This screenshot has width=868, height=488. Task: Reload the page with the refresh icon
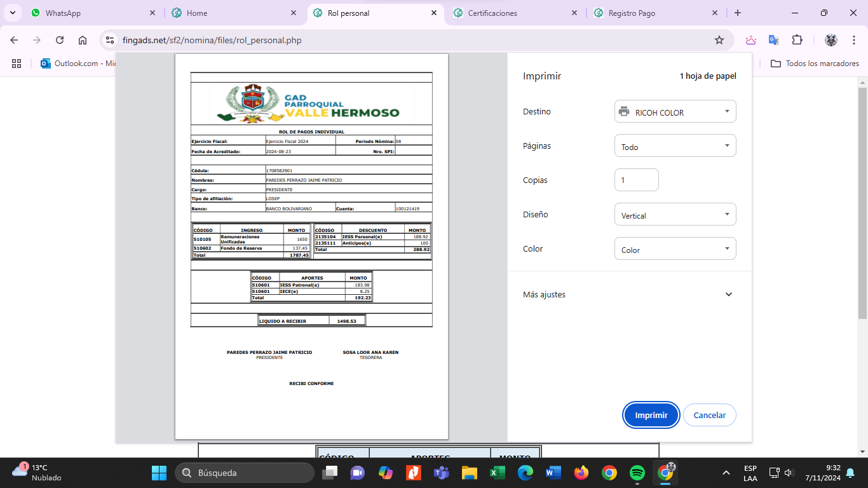pyautogui.click(x=60, y=40)
